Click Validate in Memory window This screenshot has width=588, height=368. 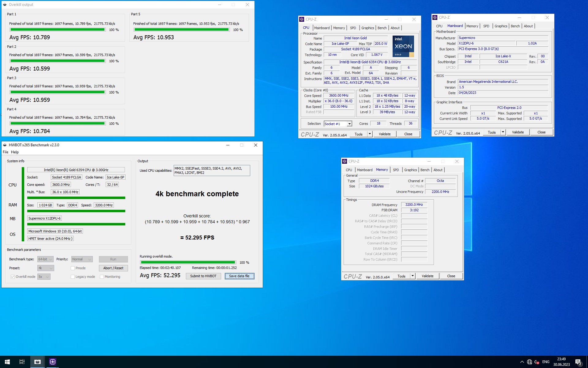(427, 276)
